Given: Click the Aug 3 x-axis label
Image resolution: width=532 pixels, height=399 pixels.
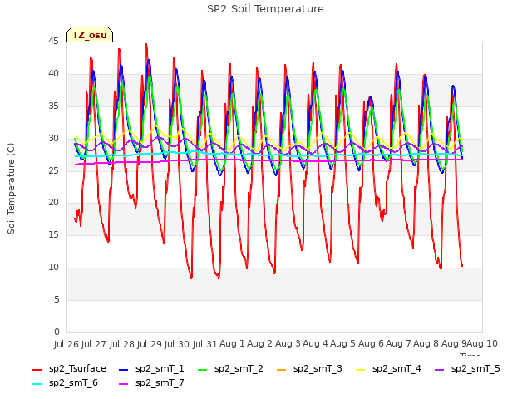Looking at the screenshot, I should click(x=288, y=343).
